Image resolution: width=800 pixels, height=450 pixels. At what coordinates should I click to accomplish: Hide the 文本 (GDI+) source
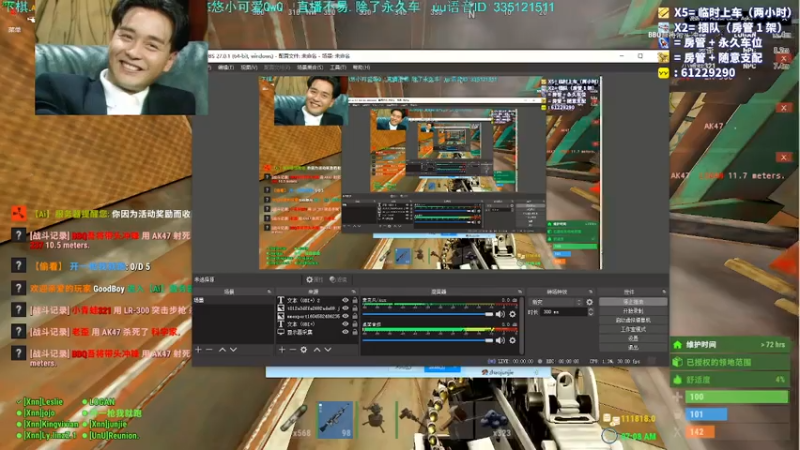pos(345,324)
